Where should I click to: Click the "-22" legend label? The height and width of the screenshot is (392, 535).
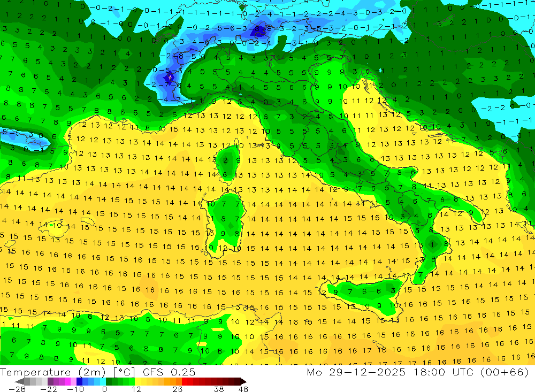pos(49,389)
